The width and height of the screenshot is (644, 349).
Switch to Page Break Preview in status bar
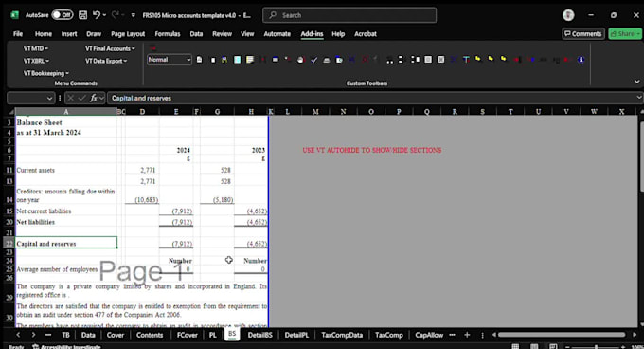coord(553,346)
